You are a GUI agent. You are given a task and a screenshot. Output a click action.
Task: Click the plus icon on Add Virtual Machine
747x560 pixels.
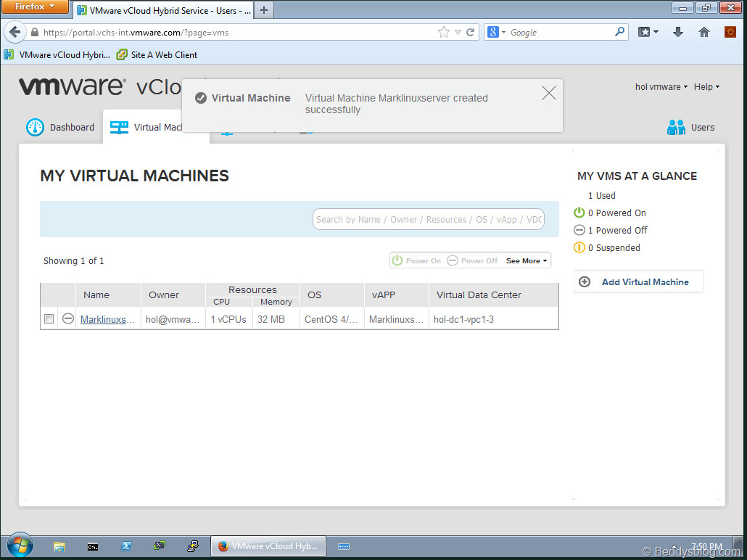(585, 281)
